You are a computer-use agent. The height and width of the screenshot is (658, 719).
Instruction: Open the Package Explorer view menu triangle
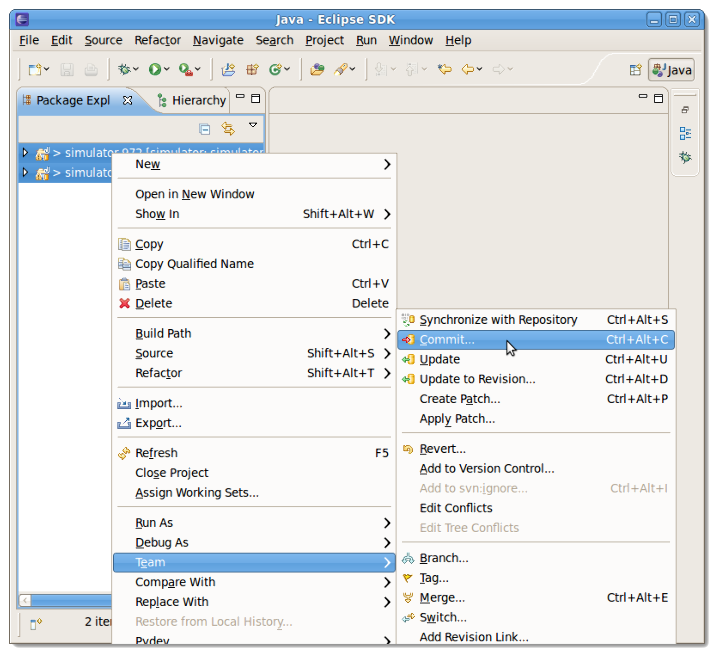[253, 125]
